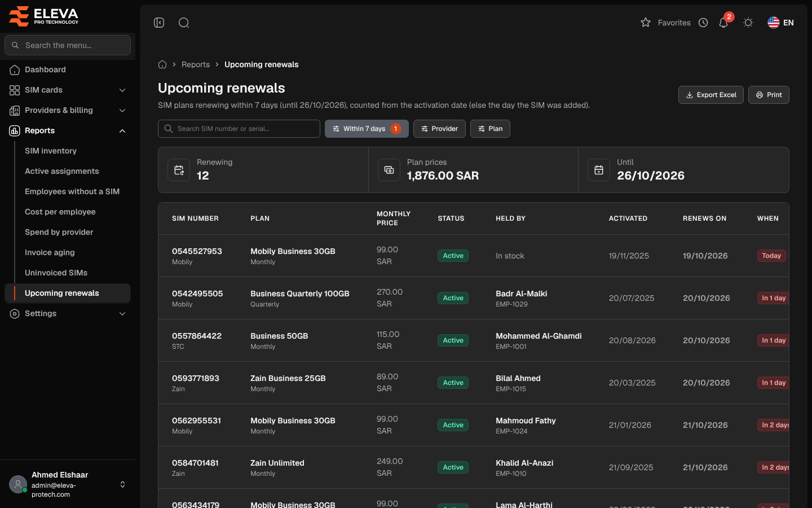
Task: Open the Plan filter
Action: [490, 129]
